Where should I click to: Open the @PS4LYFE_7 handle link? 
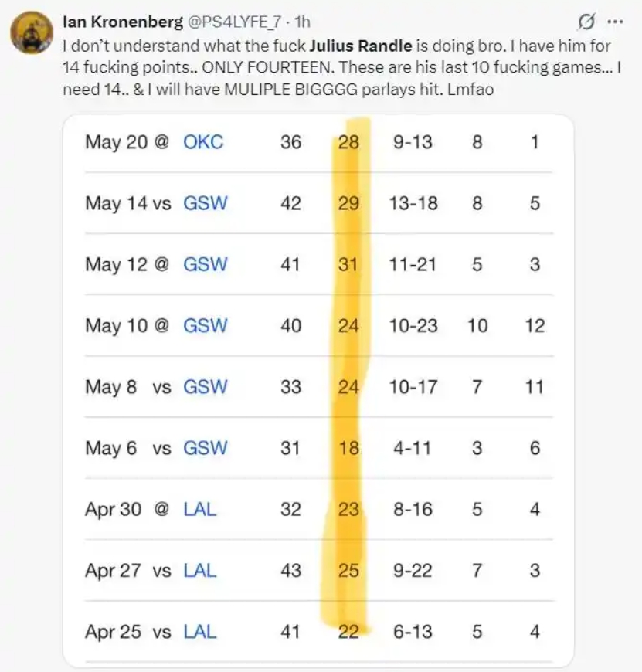(x=234, y=22)
